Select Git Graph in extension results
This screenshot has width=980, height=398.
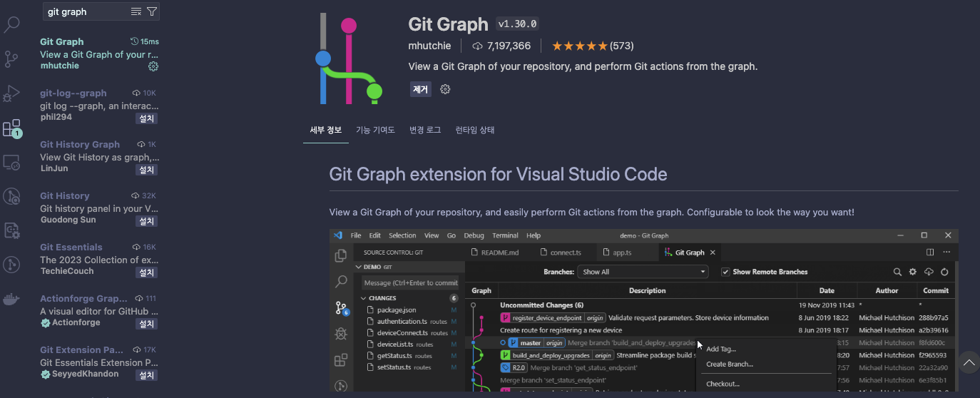tap(99, 53)
